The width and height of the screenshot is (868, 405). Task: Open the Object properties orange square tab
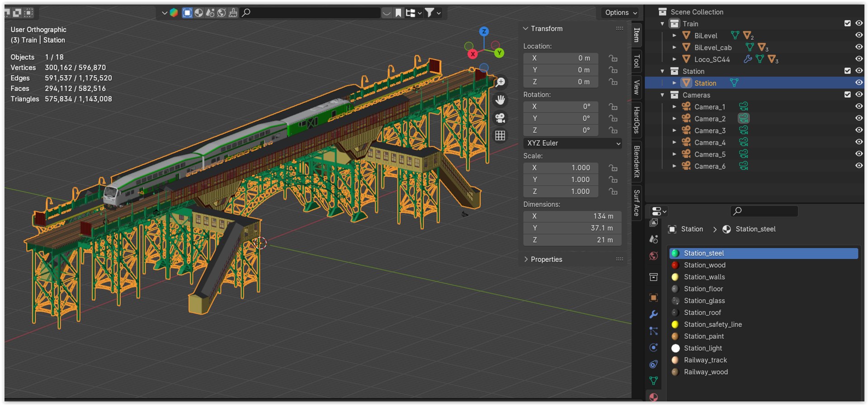pos(653,298)
